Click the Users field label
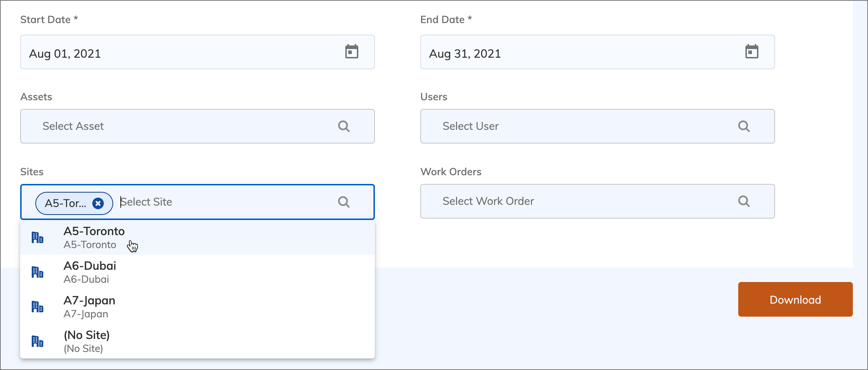Screen dimensions: 868x370 [434, 97]
